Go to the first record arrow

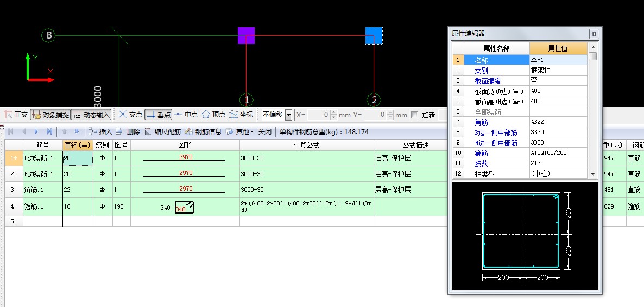coord(11,132)
